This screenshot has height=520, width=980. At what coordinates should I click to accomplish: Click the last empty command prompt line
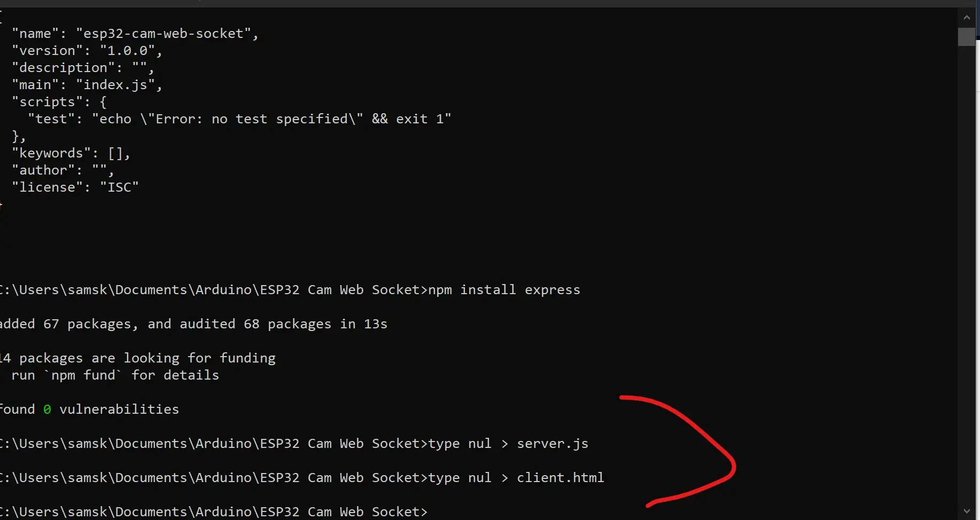[214, 512]
